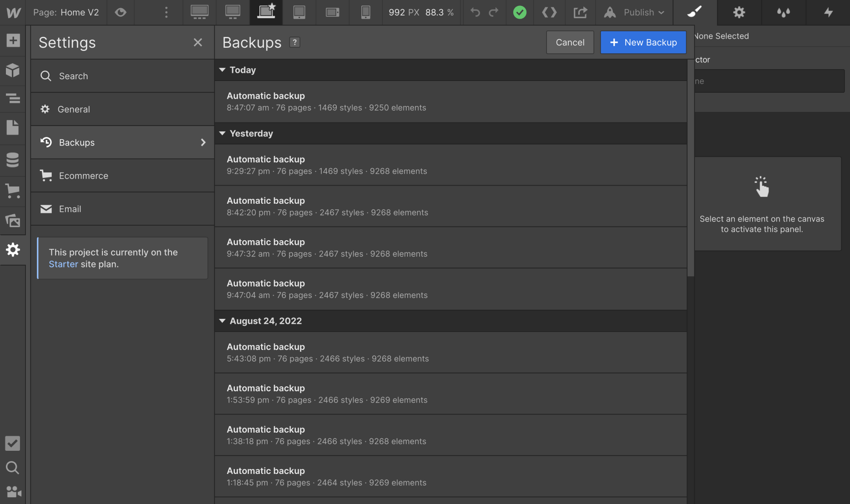The height and width of the screenshot is (504, 850).
Task: Open the Starter site plan link
Action: 63,264
